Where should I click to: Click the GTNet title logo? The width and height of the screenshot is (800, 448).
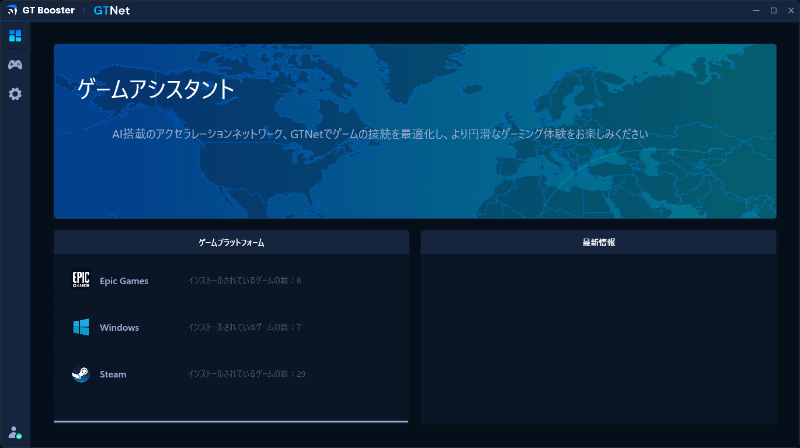click(112, 10)
